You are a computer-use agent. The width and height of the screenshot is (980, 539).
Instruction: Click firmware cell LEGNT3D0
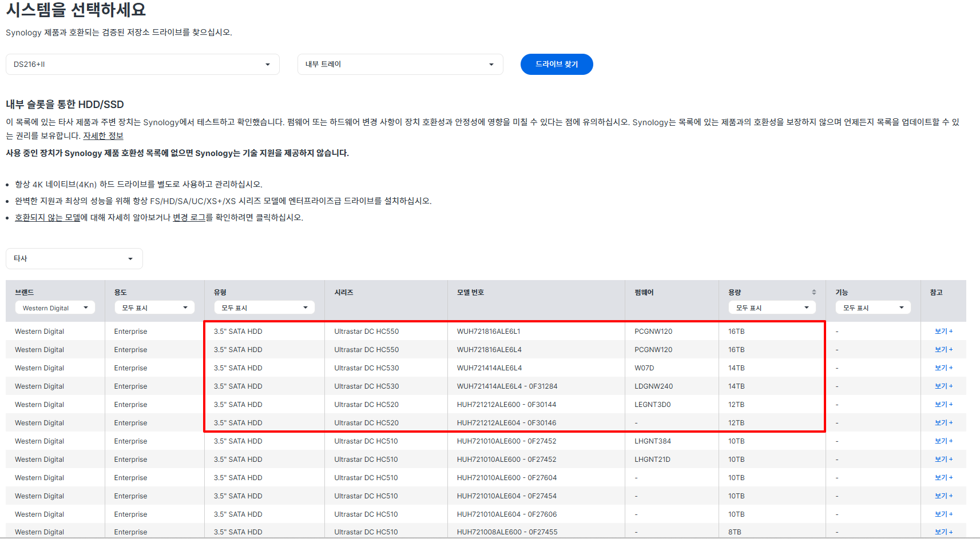coord(652,405)
